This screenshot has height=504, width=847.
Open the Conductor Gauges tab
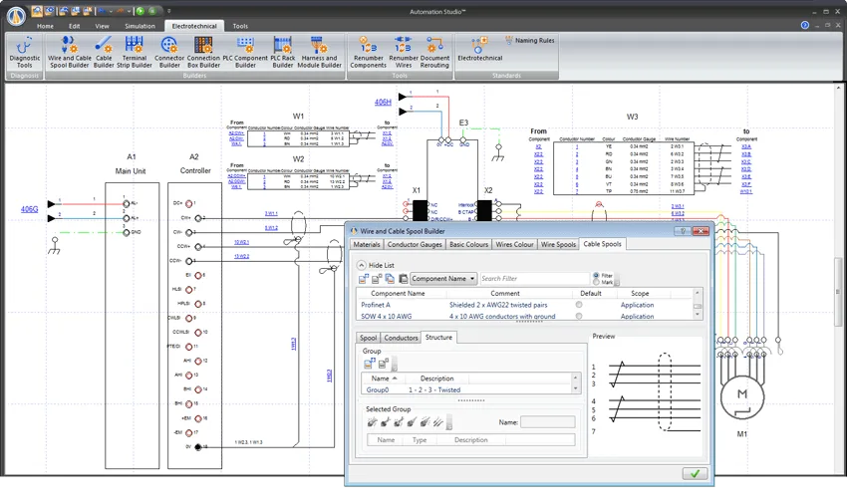[x=415, y=245]
